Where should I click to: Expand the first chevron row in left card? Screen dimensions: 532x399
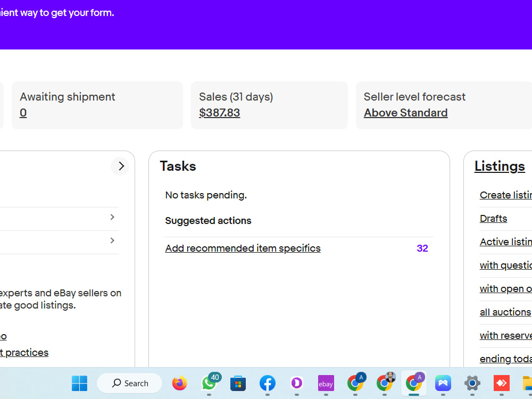point(112,217)
